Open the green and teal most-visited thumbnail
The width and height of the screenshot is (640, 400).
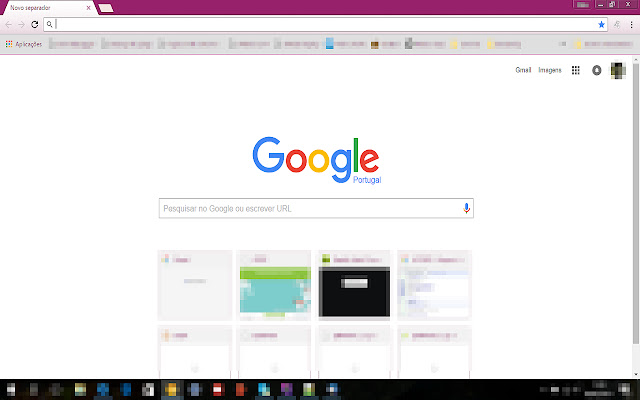click(275, 285)
